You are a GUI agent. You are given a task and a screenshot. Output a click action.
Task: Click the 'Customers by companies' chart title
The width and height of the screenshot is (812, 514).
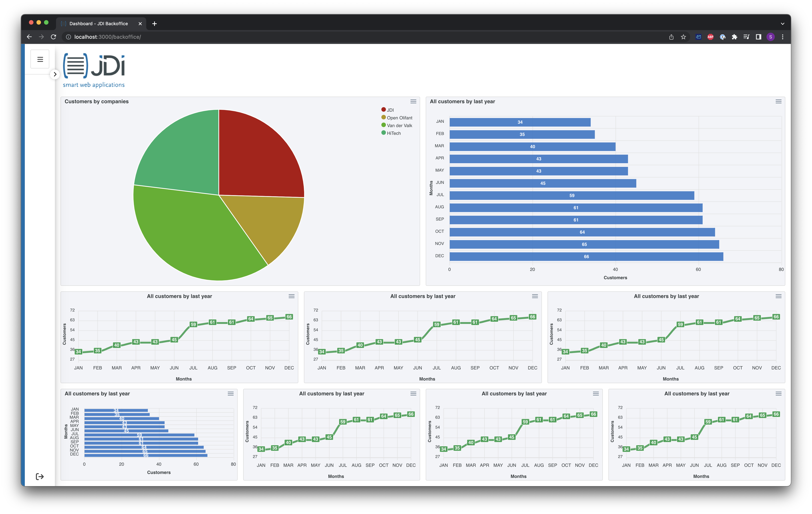click(x=96, y=102)
